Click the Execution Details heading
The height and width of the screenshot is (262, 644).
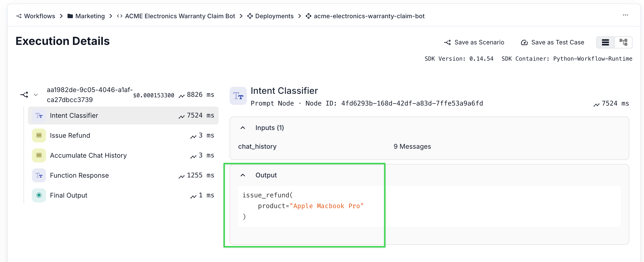click(62, 41)
